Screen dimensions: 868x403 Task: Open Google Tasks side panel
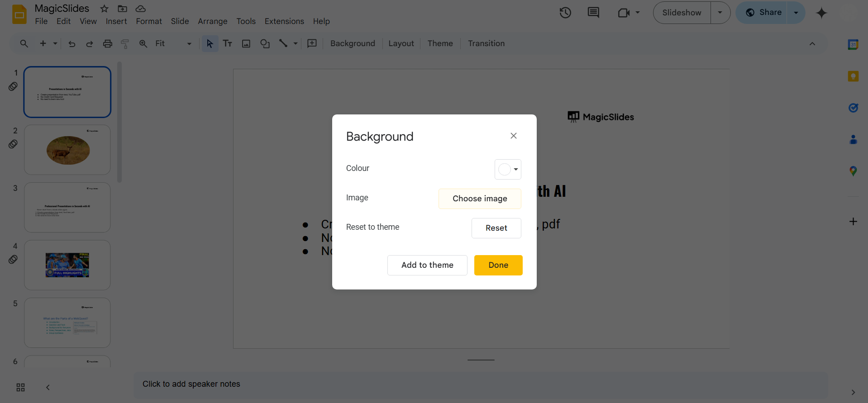(853, 108)
